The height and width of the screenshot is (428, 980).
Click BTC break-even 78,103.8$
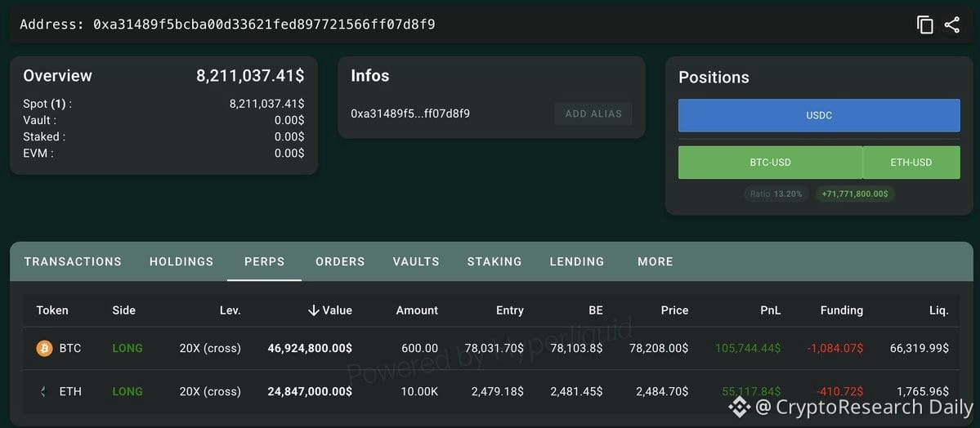click(x=576, y=348)
